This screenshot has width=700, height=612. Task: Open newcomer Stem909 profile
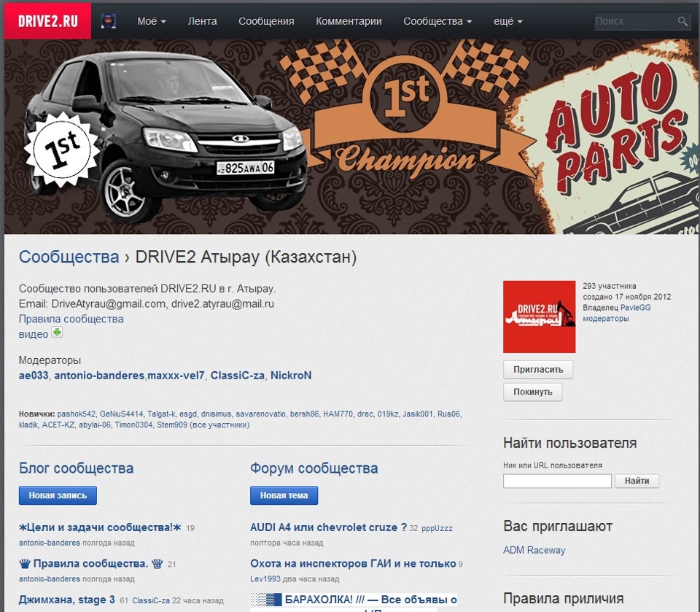click(x=172, y=425)
